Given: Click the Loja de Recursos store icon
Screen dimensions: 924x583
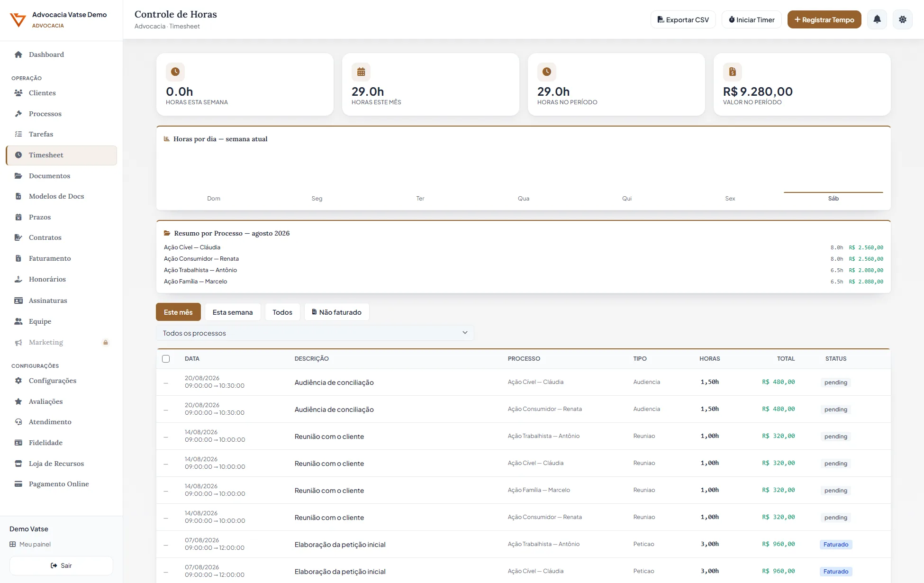Looking at the screenshot, I should (18, 464).
